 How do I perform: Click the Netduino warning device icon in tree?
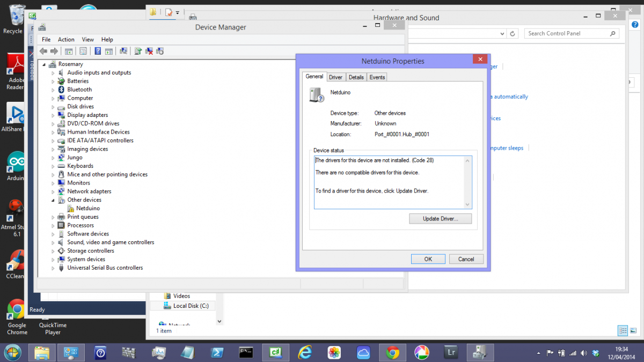point(71,208)
